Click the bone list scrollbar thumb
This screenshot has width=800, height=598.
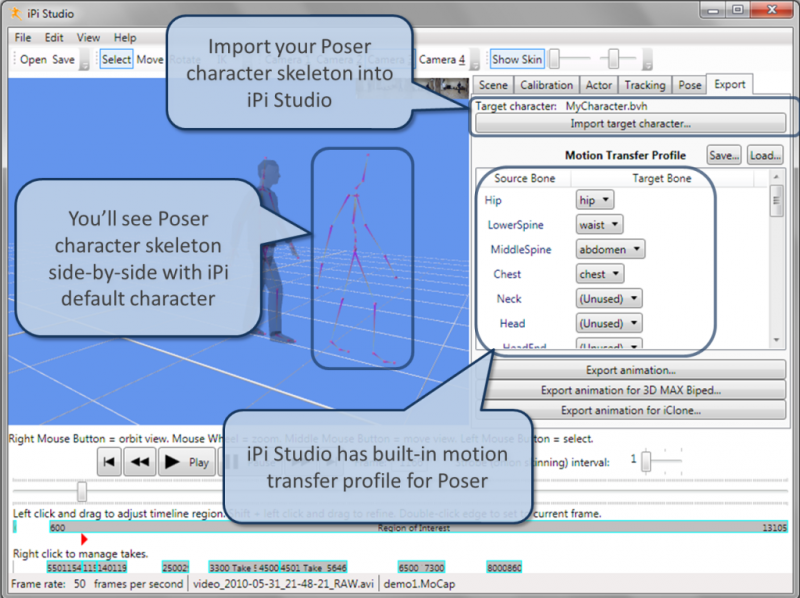click(776, 201)
